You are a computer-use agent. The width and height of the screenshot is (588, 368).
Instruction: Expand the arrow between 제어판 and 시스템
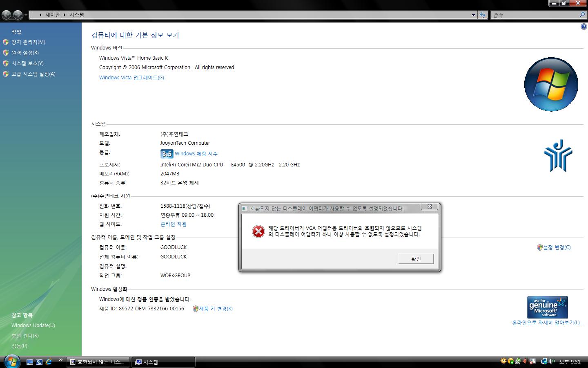tap(65, 15)
